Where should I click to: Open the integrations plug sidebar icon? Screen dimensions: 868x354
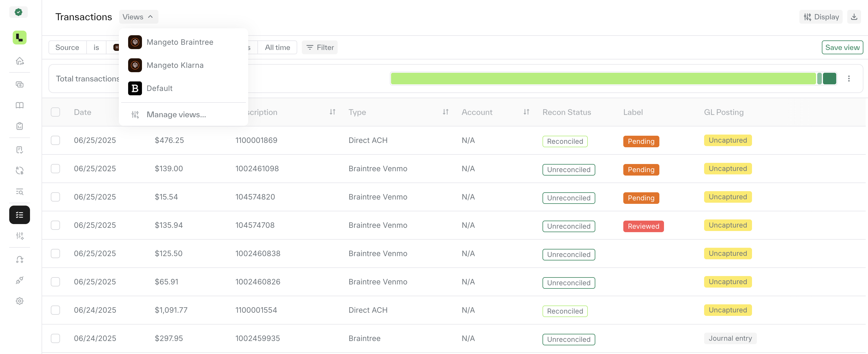click(x=20, y=280)
